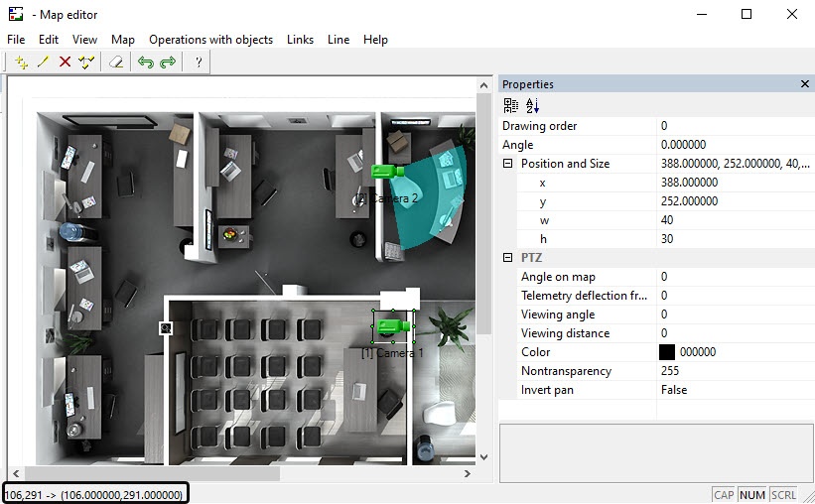Click the Position and Size summary value
The width and height of the screenshot is (815, 504).
735,164
